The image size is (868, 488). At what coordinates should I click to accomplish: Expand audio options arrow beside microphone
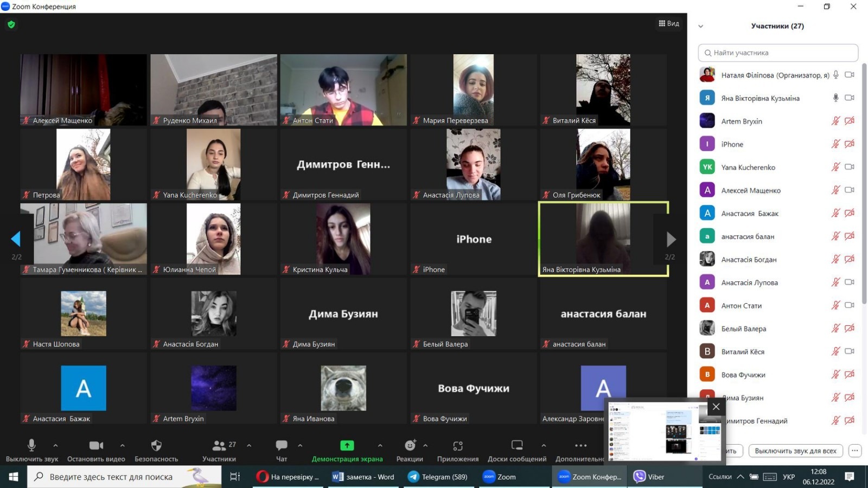tap(55, 446)
